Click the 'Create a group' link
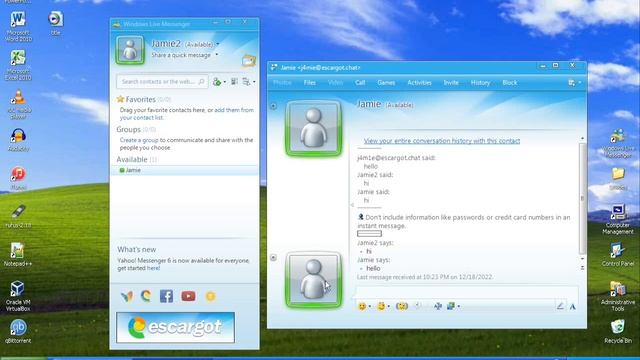Image resolution: width=640 pixels, height=360 pixels. [139, 140]
